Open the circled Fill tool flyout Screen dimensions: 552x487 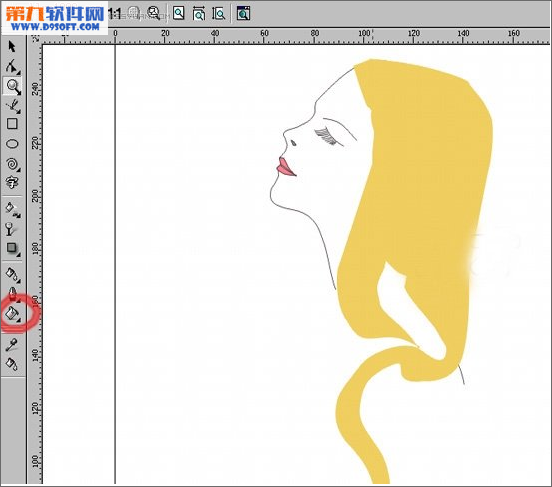[13, 313]
